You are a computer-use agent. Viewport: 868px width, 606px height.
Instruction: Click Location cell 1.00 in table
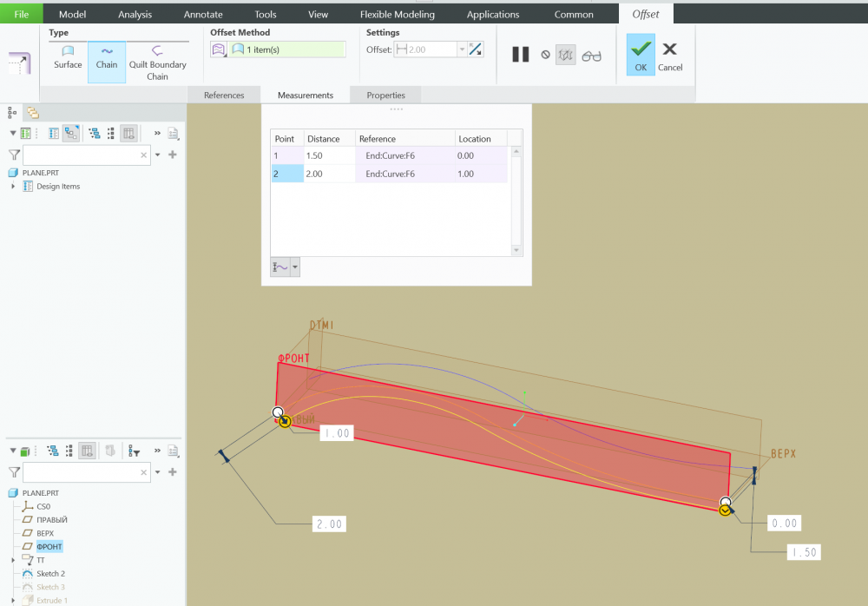pos(481,174)
